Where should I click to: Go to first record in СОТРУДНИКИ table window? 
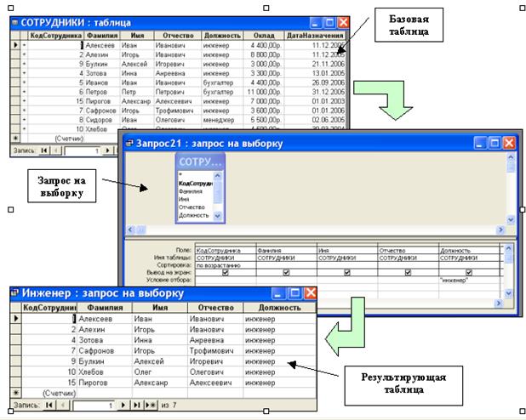(x=44, y=150)
